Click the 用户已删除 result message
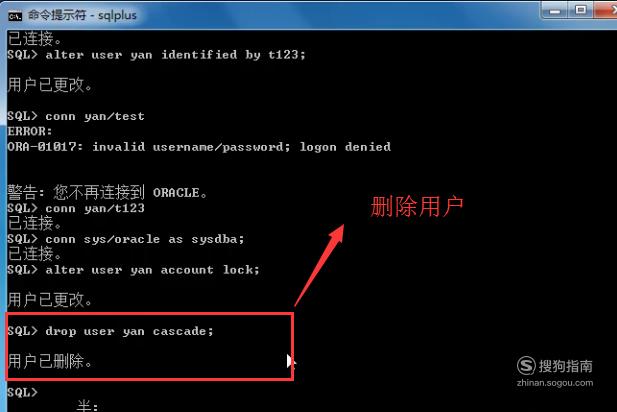This screenshot has height=412, width=617. (x=50, y=361)
